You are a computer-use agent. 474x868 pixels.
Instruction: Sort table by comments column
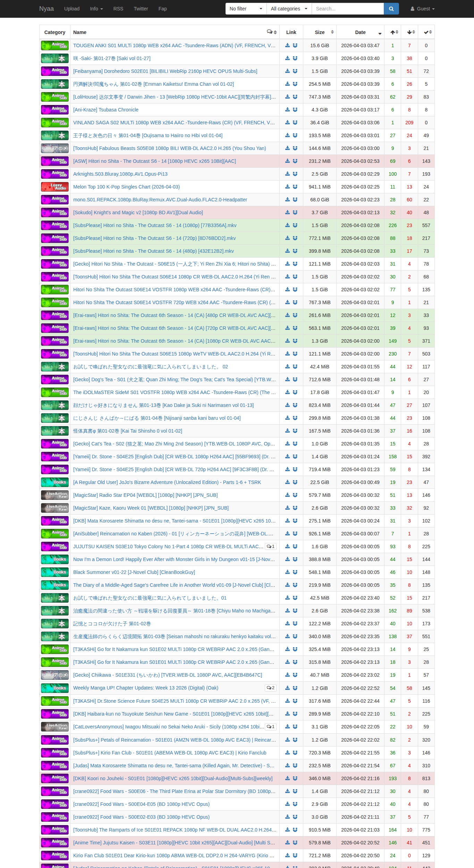point(272,32)
